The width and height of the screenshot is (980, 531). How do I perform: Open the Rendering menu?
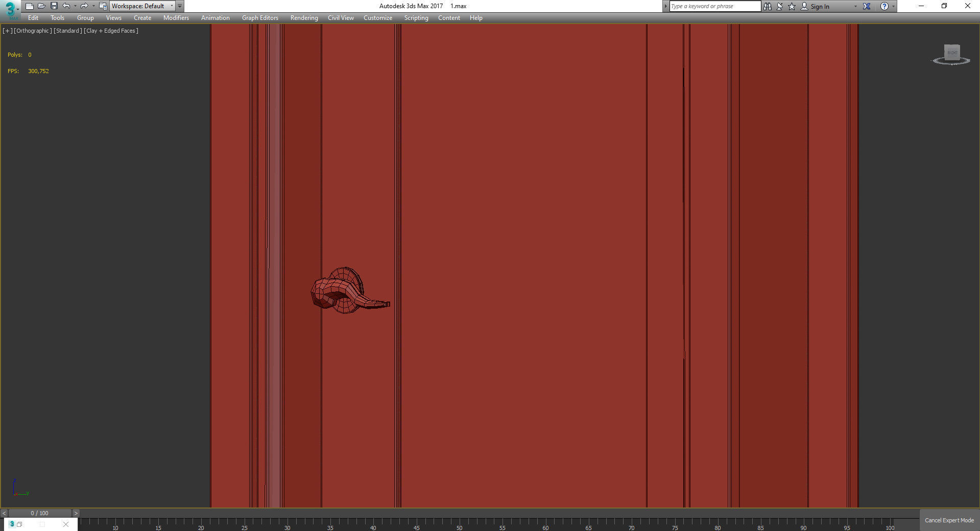304,18
